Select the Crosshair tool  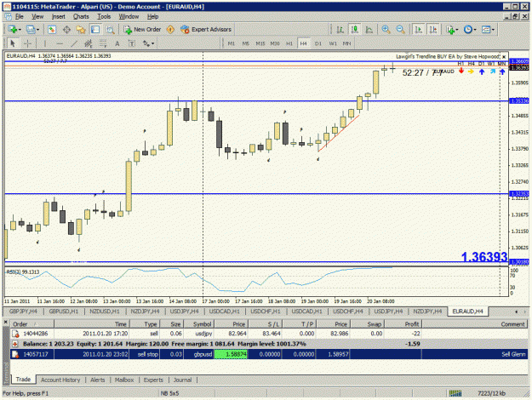pyautogui.click(x=27, y=43)
